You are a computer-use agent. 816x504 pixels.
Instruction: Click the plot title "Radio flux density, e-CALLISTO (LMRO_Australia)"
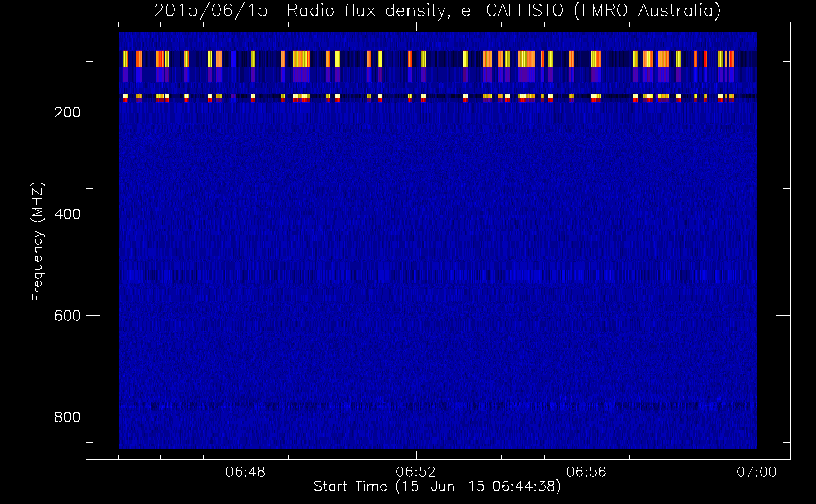[x=504, y=11]
